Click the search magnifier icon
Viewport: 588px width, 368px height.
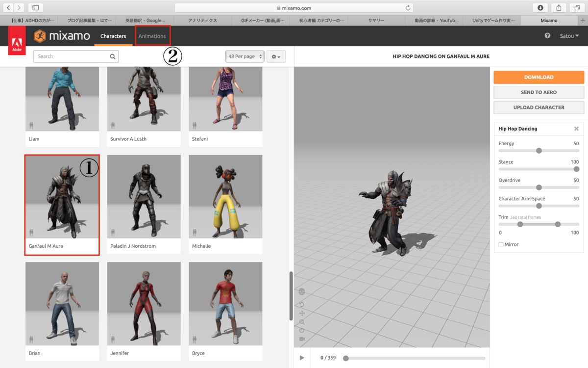[x=113, y=56]
